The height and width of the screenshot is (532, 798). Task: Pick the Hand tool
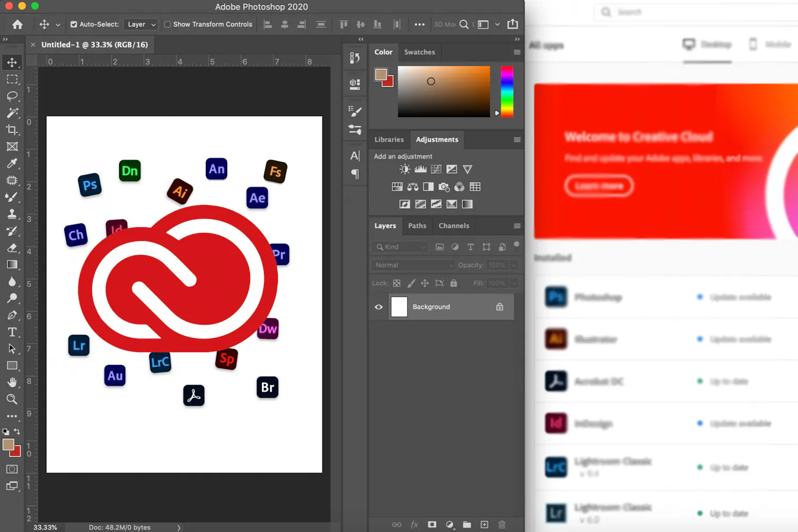tap(12, 383)
